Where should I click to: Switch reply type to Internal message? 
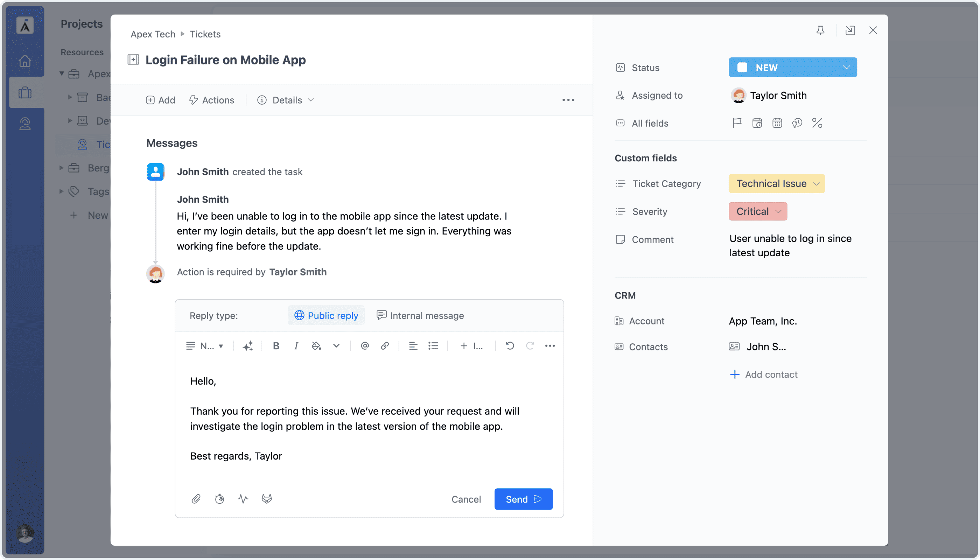point(420,315)
